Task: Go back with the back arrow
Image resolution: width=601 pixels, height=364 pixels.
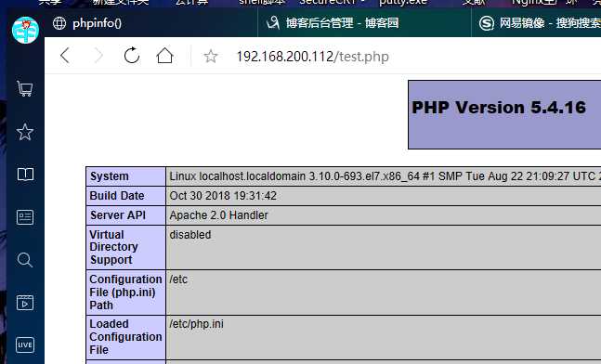Action: tap(65, 56)
